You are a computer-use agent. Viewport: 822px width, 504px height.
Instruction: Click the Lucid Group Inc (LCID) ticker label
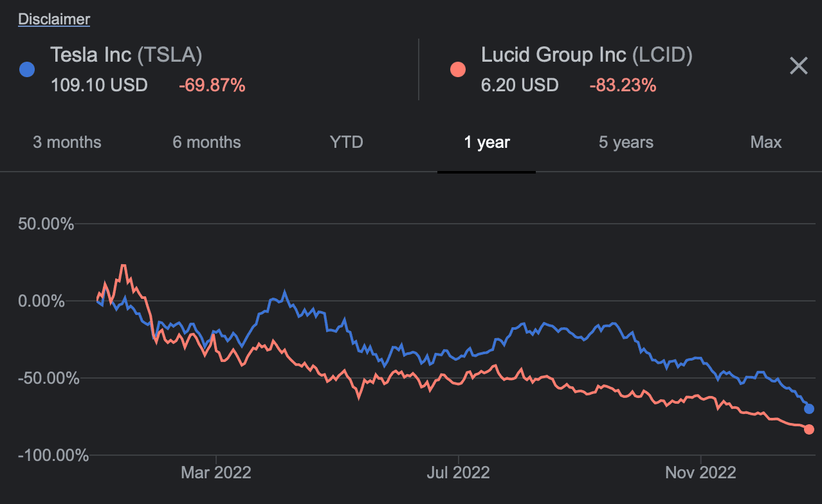coord(586,55)
